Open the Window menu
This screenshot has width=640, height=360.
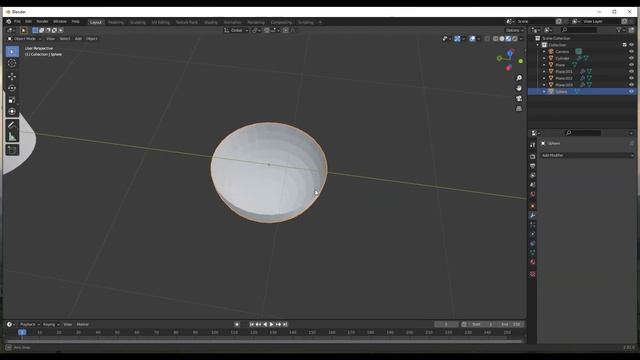[60, 22]
